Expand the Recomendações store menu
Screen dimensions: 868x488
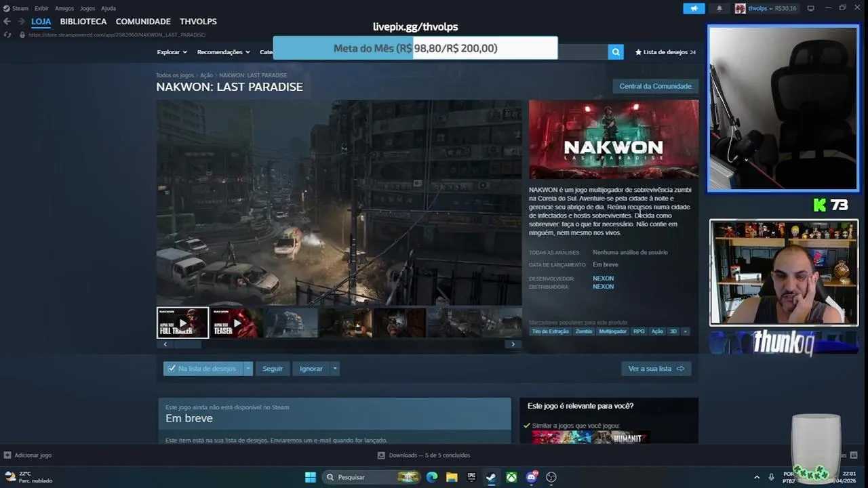[223, 52]
